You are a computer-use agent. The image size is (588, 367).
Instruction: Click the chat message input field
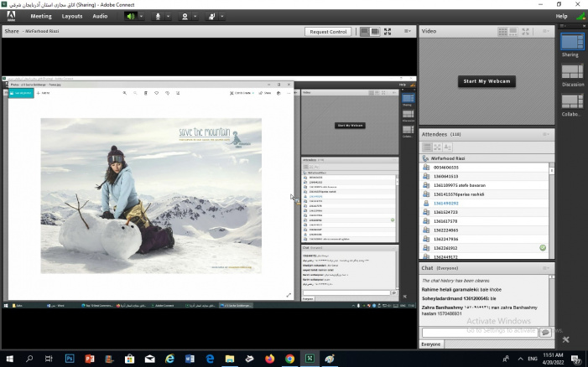(x=479, y=333)
